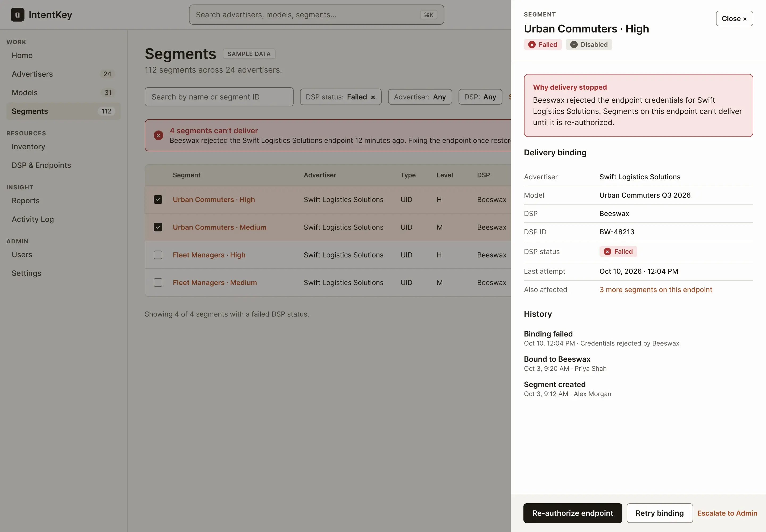Open the 3 more segments on this endpoint link

[655, 290]
